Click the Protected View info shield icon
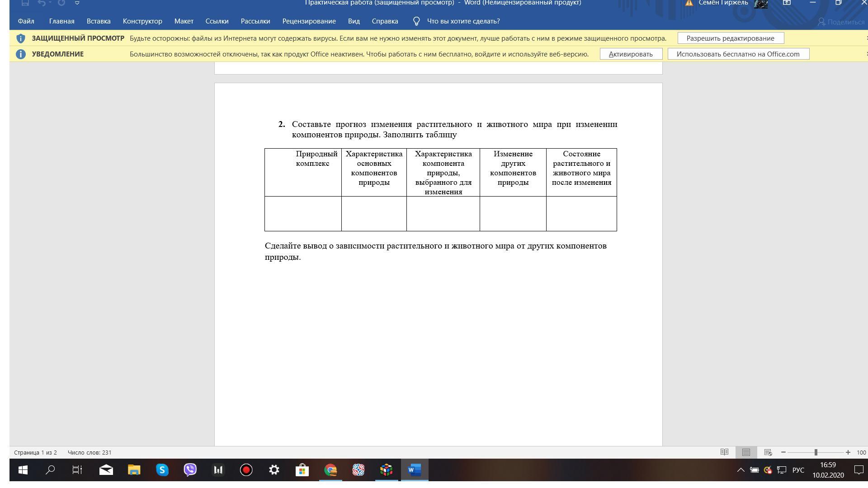868x488 pixels. [20, 38]
